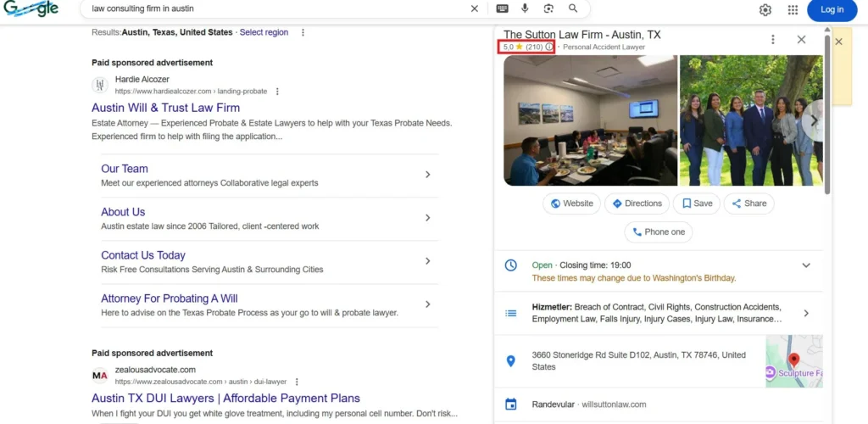Open the conference room photo
Image resolution: width=868 pixels, height=424 pixels.
point(590,120)
